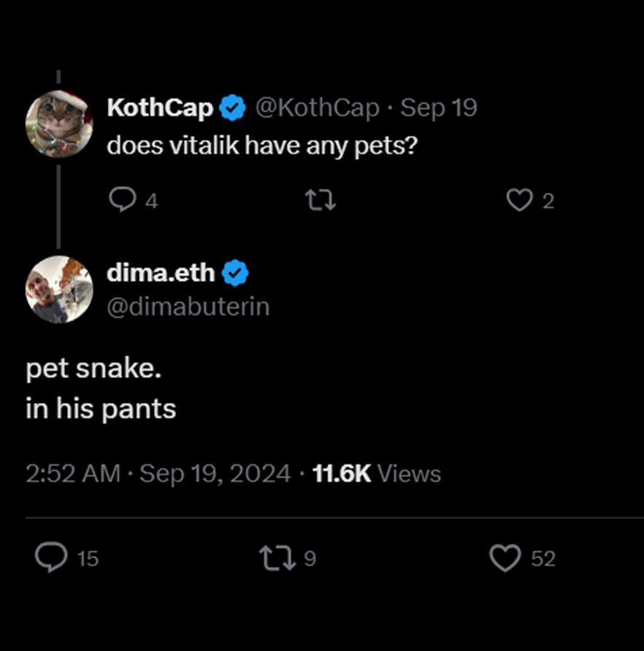Click the 52 likes count on dima.eth's tweet

pyautogui.click(x=543, y=558)
